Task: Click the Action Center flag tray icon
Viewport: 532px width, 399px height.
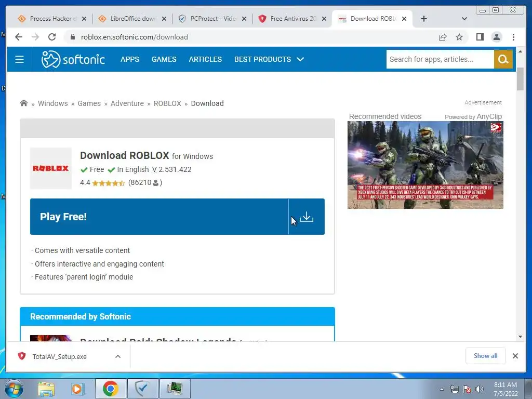Action: point(467,389)
